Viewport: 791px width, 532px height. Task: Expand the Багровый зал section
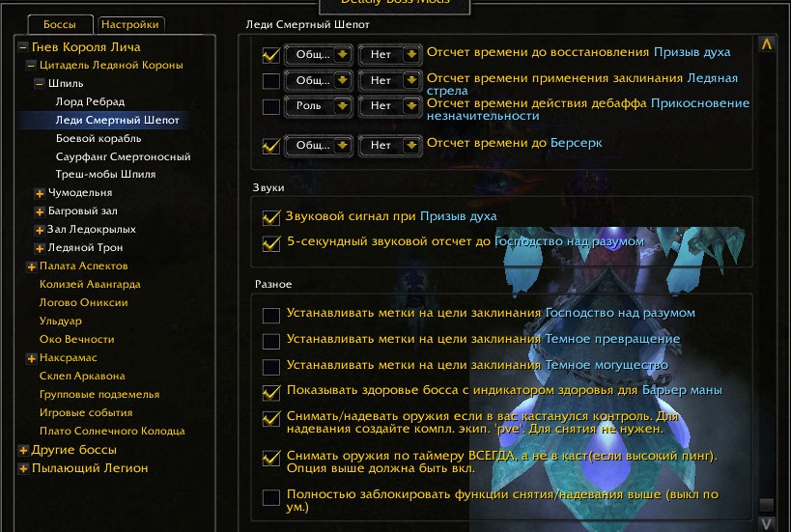pos(40,211)
